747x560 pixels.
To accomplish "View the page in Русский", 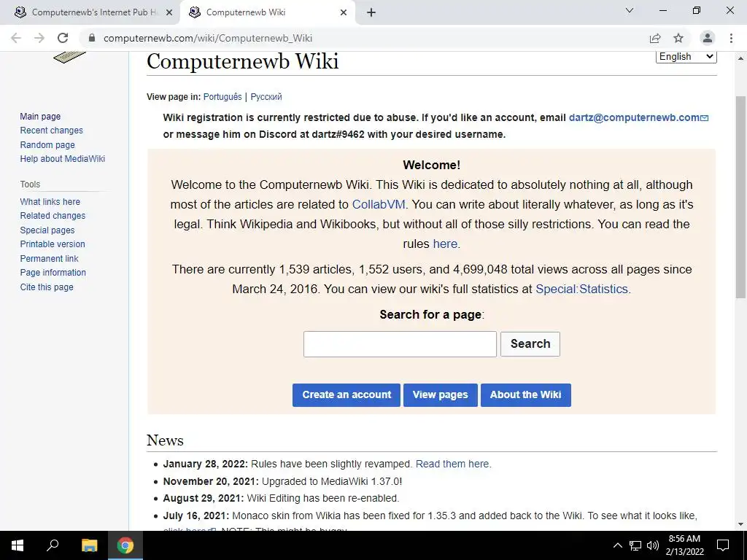I will [266, 97].
